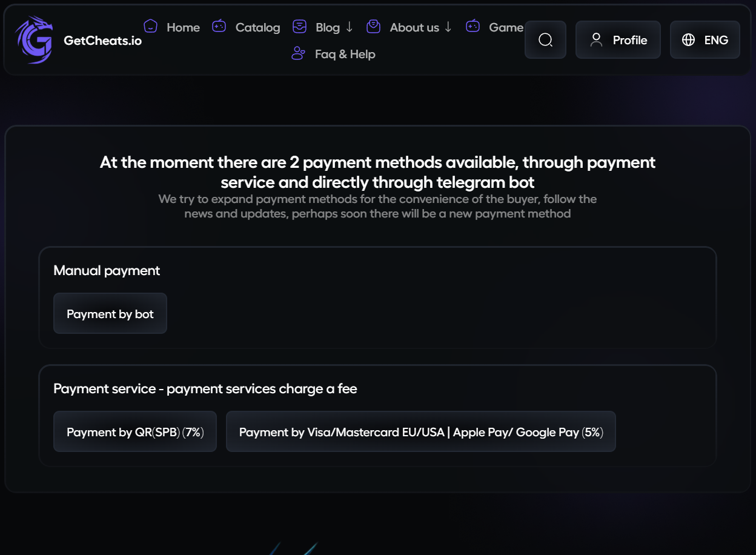Screen dimensions: 756x555
Task: Click the gamepad icon beside Catalog
Action: (x=219, y=26)
